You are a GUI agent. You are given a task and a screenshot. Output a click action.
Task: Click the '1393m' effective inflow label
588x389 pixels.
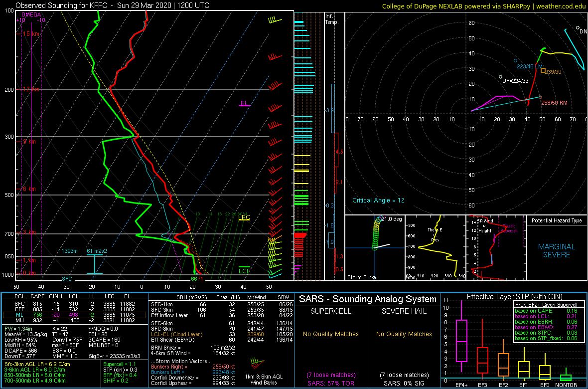70,251
